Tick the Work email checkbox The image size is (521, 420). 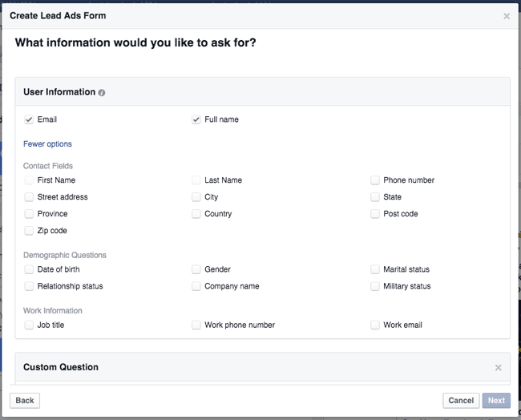[x=375, y=325]
